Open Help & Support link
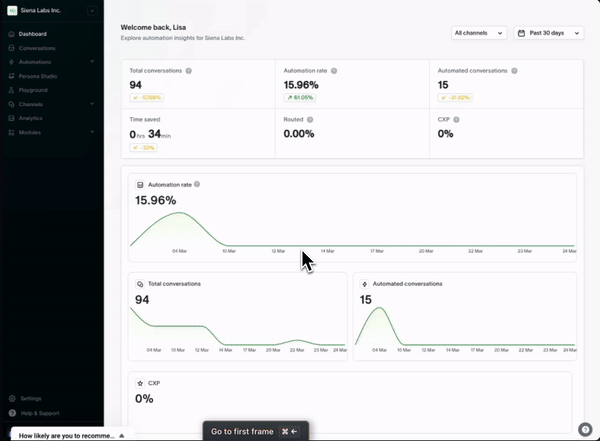The image size is (600, 441). point(40,413)
